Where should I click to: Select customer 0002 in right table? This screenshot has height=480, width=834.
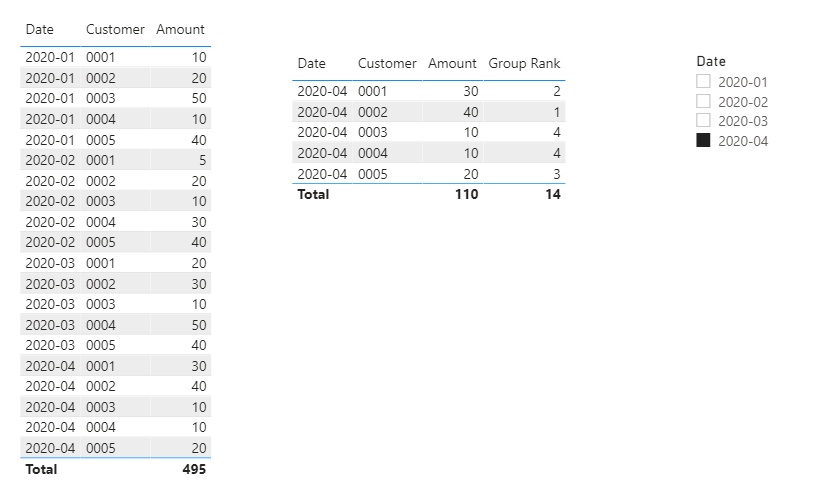tap(373, 112)
